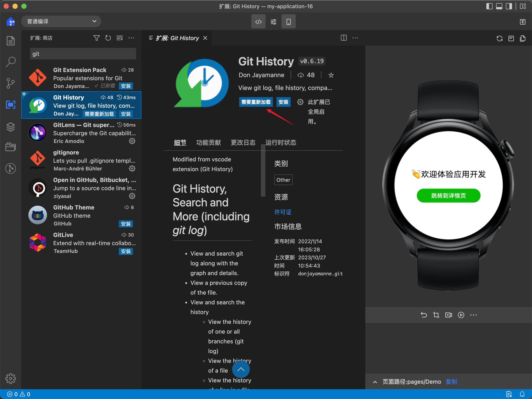Viewport: 532px width, 399px height.
Task: Toggle the phone simulator icon
Action: click(288, 22)
